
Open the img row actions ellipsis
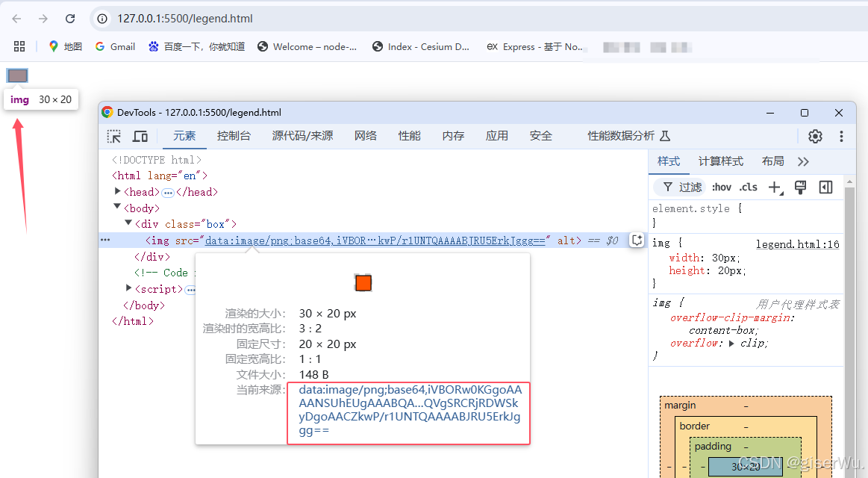tap(105, 240)
